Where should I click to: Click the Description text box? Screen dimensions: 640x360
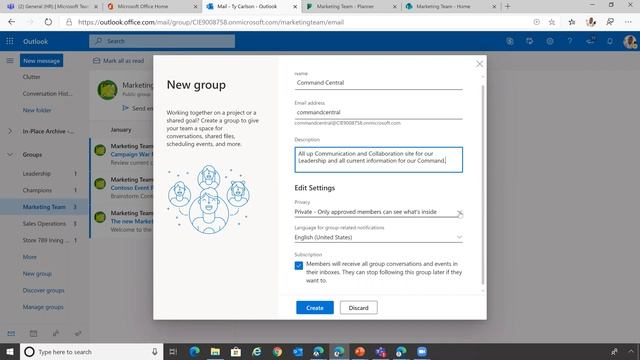click(x=378, y=160)
